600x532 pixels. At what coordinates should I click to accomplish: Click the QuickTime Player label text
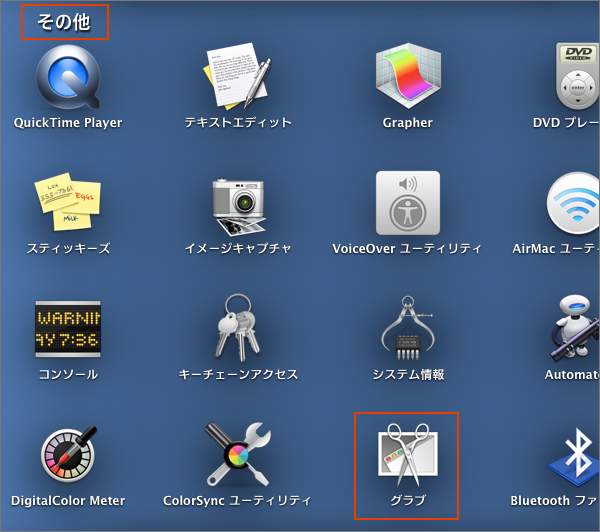[x=68, y=122]
